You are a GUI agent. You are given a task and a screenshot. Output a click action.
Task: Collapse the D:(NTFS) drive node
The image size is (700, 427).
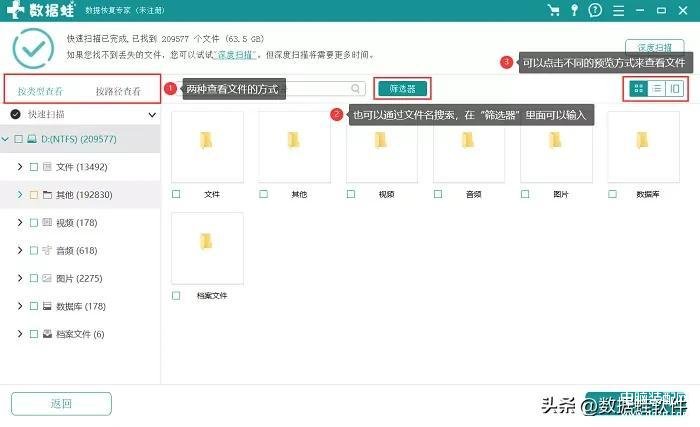tap(5, 139)
